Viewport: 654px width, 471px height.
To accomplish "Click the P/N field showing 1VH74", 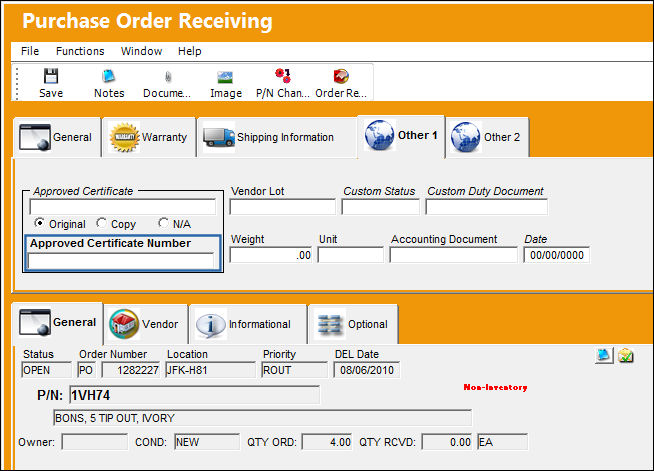I will point(194,395).
